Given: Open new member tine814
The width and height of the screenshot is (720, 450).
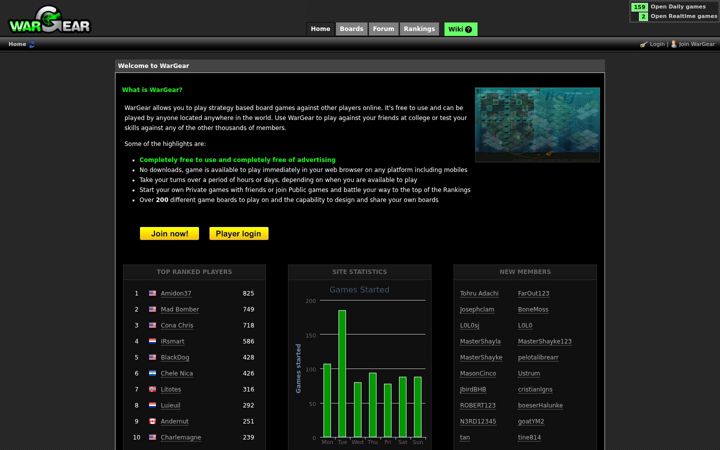Looking at the screenshot, I should pos(529,438).
